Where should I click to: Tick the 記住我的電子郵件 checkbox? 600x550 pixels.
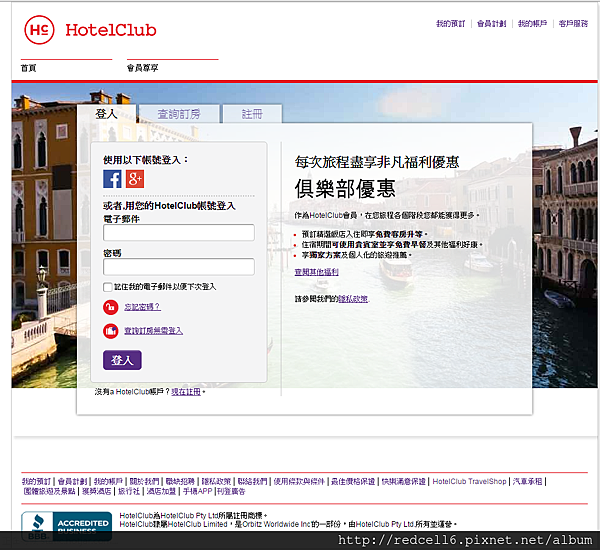coord(108,287)
